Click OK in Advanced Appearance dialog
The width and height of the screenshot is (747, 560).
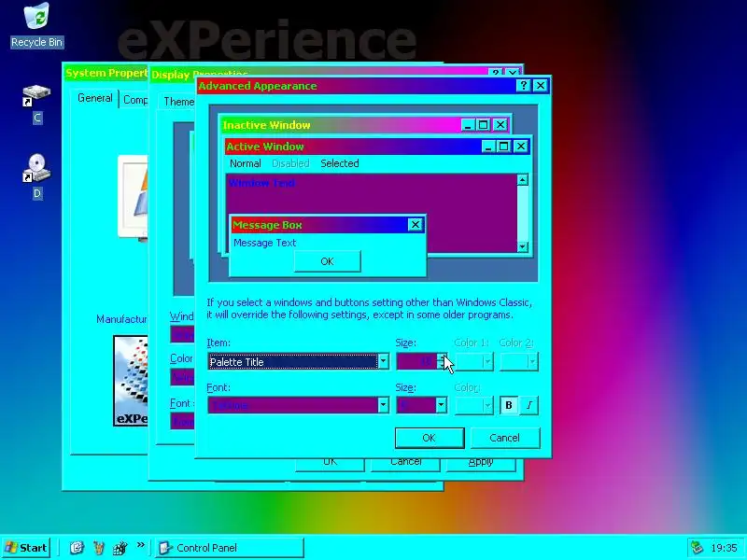click(x=430, y=438)
